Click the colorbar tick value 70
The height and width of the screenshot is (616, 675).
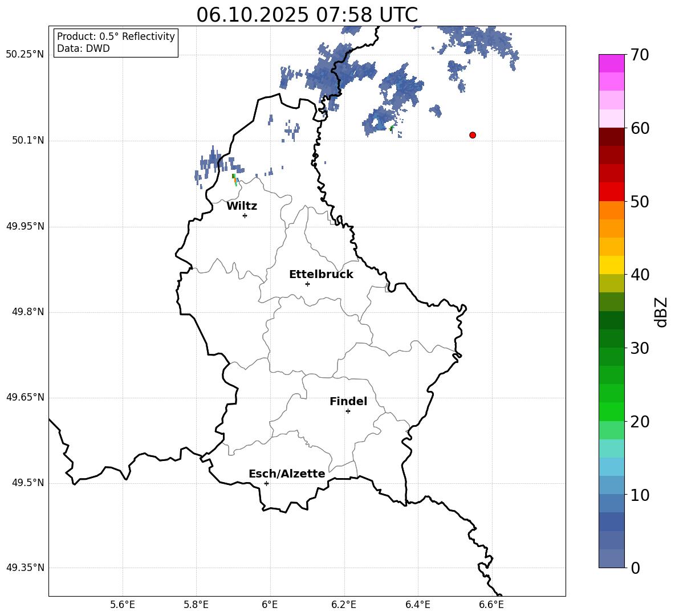(640, 55)
